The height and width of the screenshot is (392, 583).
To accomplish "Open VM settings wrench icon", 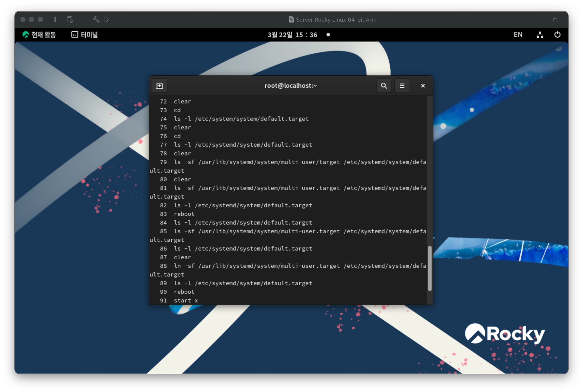I will 96,19.
